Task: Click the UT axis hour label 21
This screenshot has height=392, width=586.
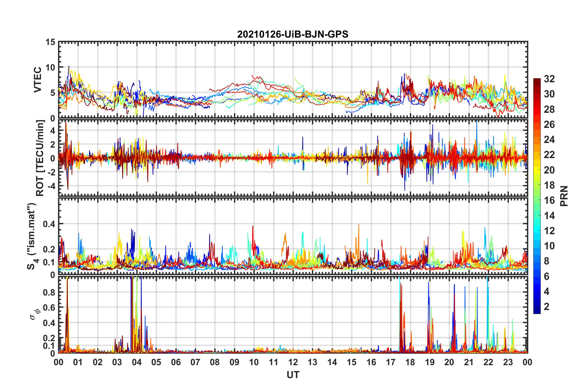Action: (469, 362)
